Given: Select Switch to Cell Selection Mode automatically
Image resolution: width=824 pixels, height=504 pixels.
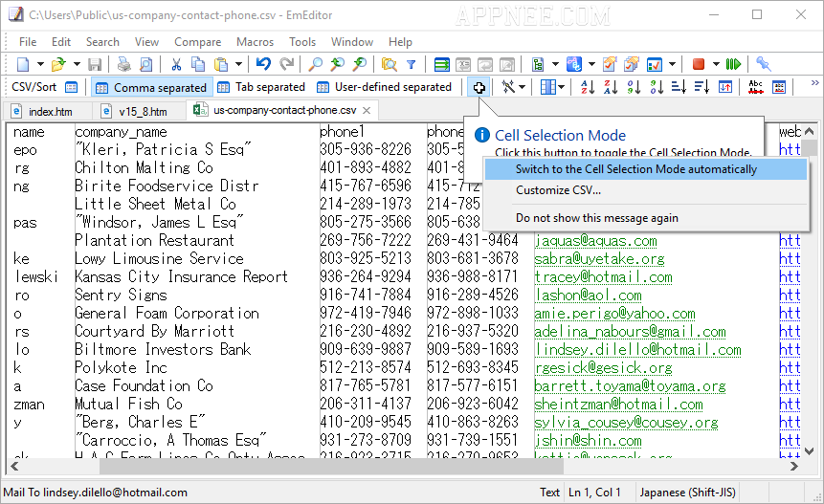Looking at the screenshot, I should [x=646, y=169].
